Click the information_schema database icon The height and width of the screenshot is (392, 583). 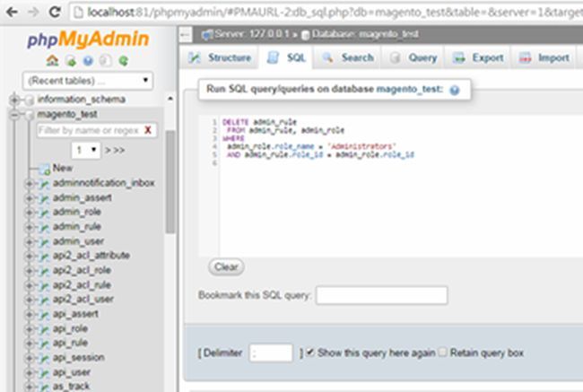(x=30, y=100)
